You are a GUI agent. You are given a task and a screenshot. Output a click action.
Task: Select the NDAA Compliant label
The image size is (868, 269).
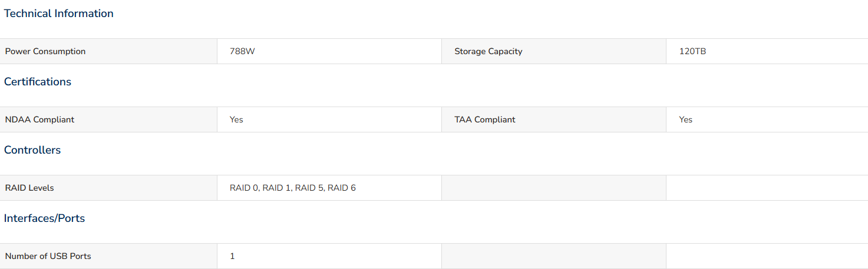39,119
